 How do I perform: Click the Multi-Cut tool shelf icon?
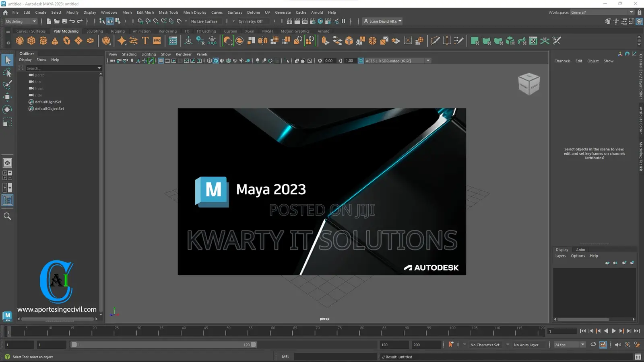click(x=435, y=41)
